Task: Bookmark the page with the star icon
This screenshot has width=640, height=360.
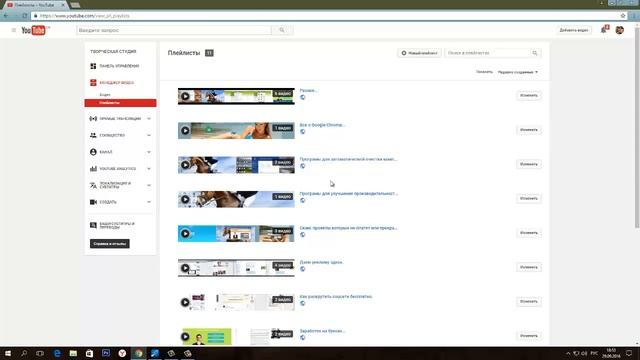Action: coord(623,16)
